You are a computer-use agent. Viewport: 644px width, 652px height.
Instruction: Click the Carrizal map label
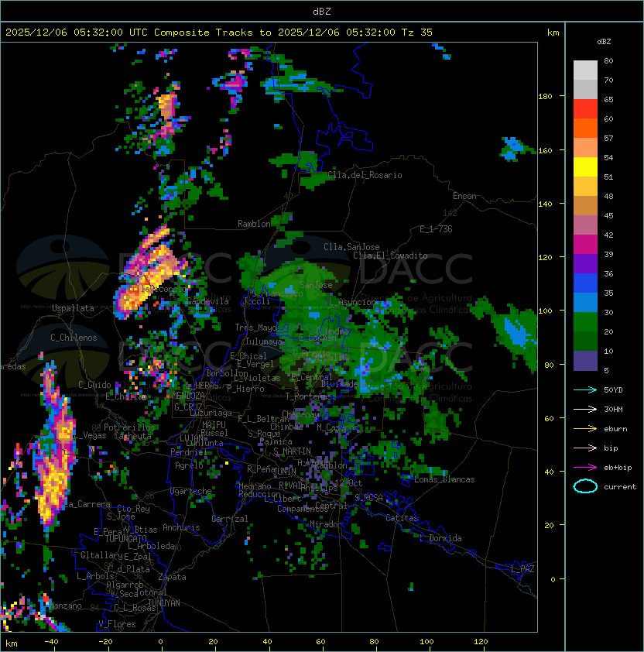[x=230, y=519]
